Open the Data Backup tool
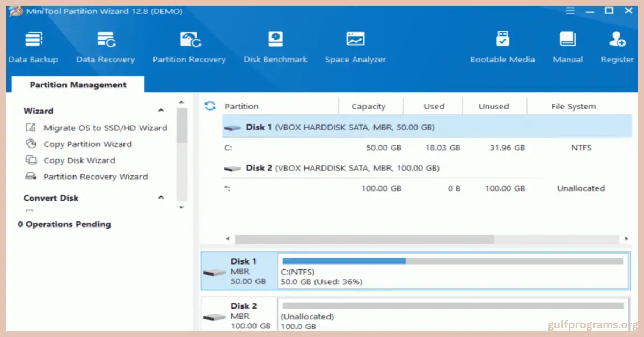Screen dimensions: 644x337 coord(33,46)
